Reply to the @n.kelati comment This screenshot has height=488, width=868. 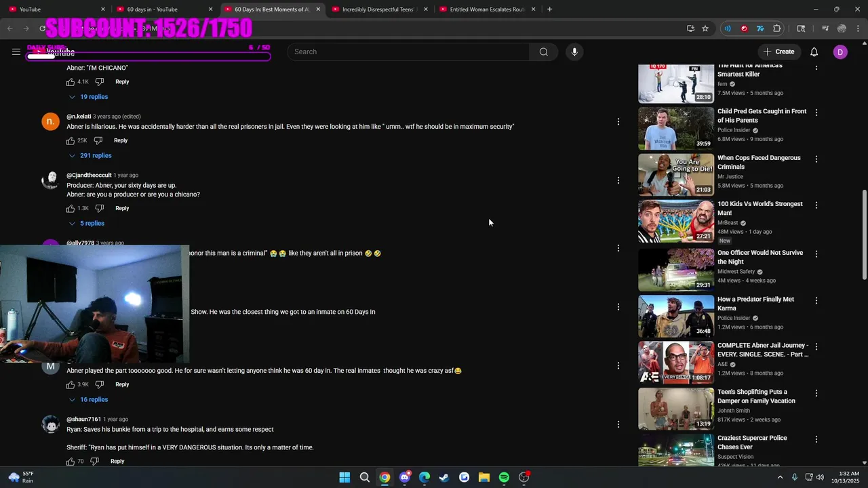[121, 140]
